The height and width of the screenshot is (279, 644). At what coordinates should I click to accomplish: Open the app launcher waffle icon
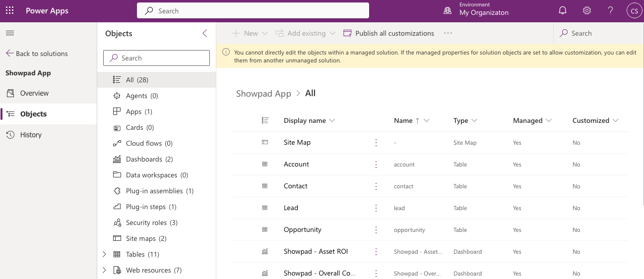[x=10, y=11]
